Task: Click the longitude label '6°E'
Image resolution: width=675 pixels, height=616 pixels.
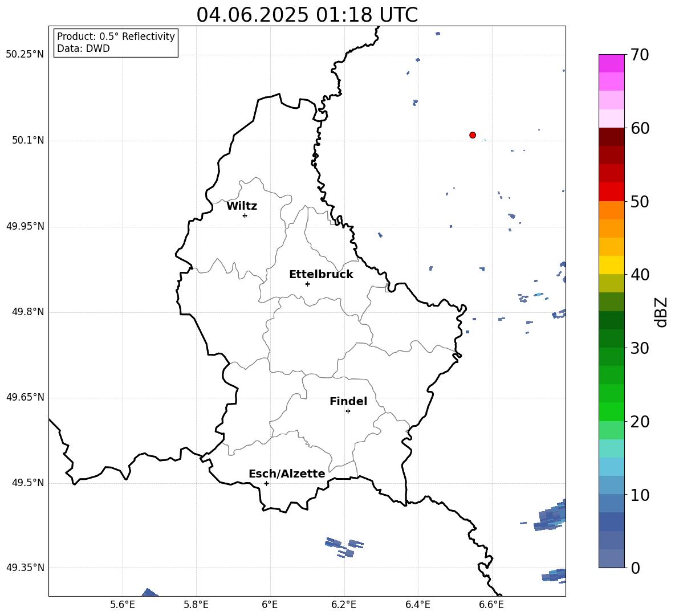Action: tap(270, 605)
